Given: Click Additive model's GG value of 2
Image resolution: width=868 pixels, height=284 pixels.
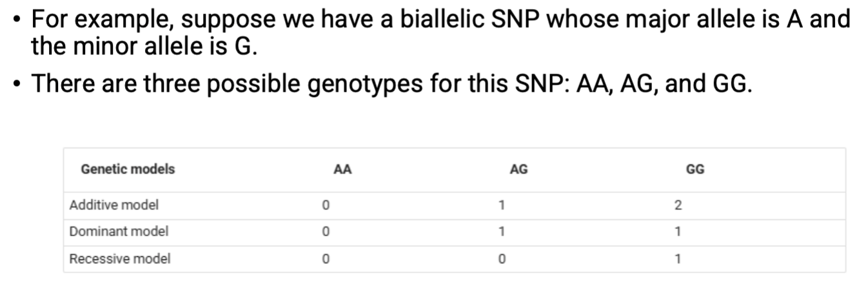Looking at the screenshot, I should click(x=678, y=206).
